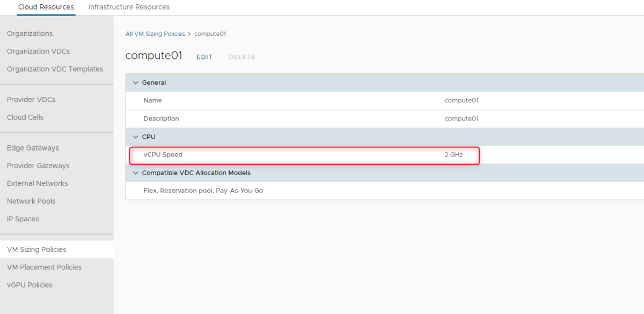Switch to the Infrastructure Resources tab

pos(129,7)
